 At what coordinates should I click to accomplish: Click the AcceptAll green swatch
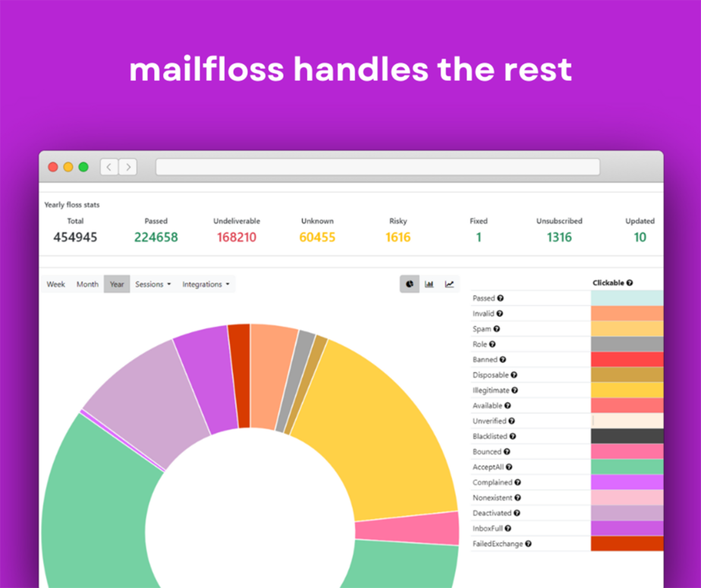627,467
